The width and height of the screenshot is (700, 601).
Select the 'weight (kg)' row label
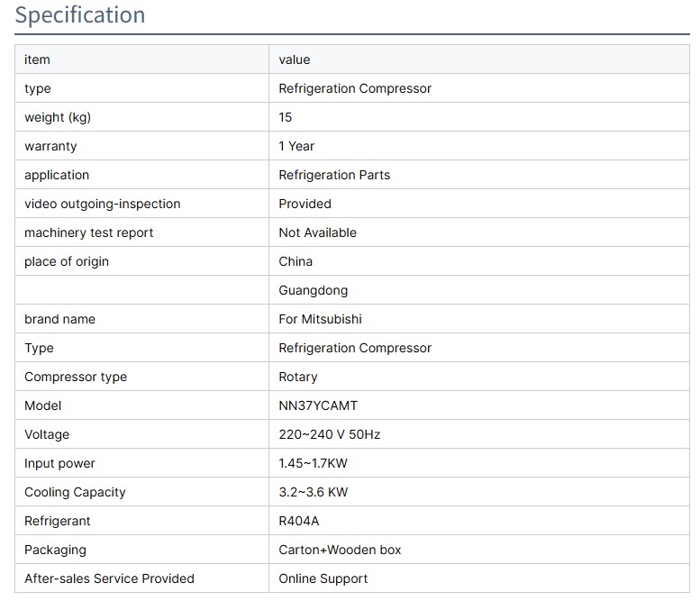click(x=58, y=117)
